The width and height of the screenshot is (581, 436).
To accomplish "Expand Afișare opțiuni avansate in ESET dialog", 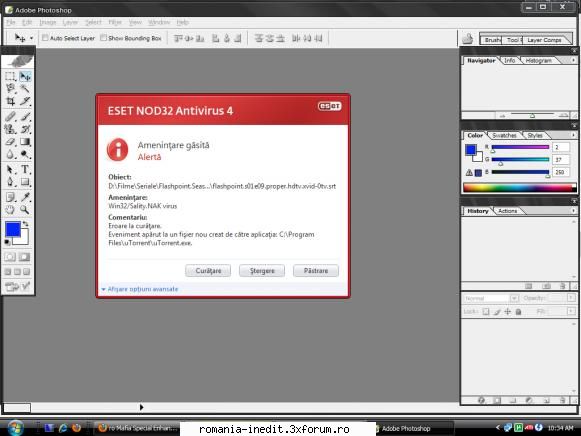I will tap(140, 289).
